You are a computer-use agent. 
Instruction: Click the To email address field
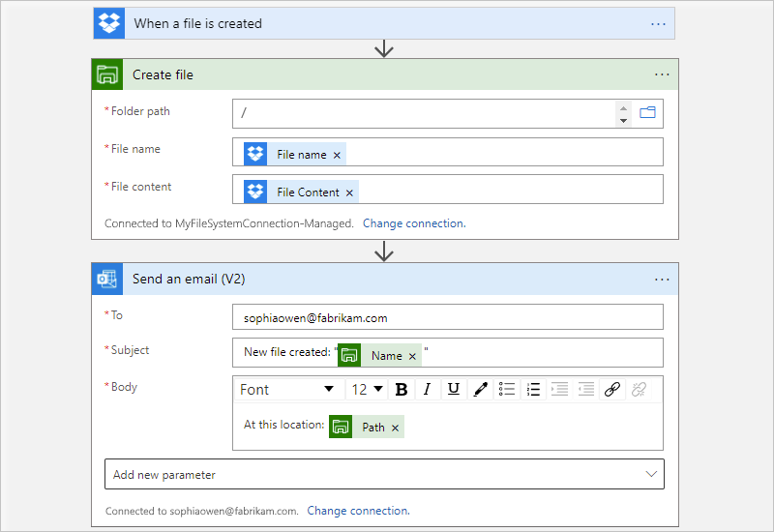448,317
